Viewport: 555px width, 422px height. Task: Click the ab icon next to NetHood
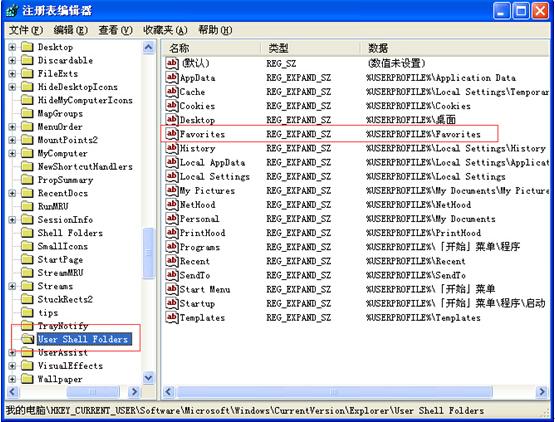click(x=172, y=204)
